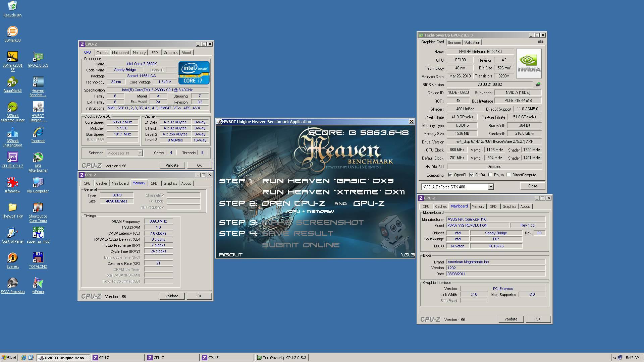
Task: Open Graphics tab in Memory CPU-Z window
Action: click(x=170, y=183)
